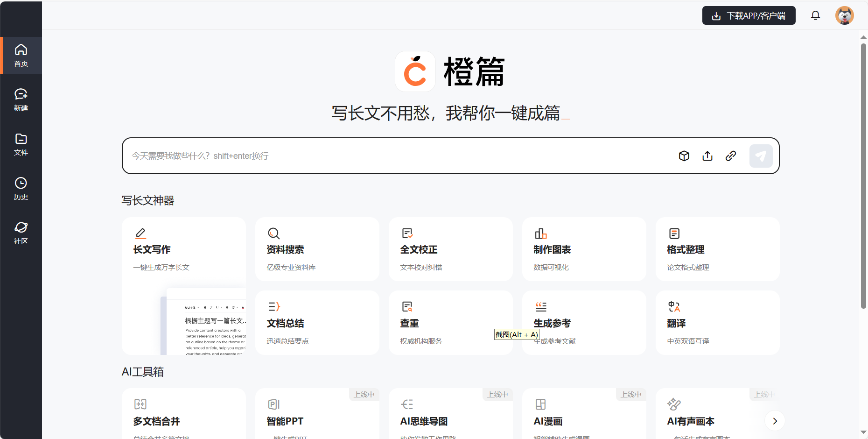This screenshot has width=868, height=439.
Task: Select the 长文写作 pencil tool icon
Action: coord(140,233)
